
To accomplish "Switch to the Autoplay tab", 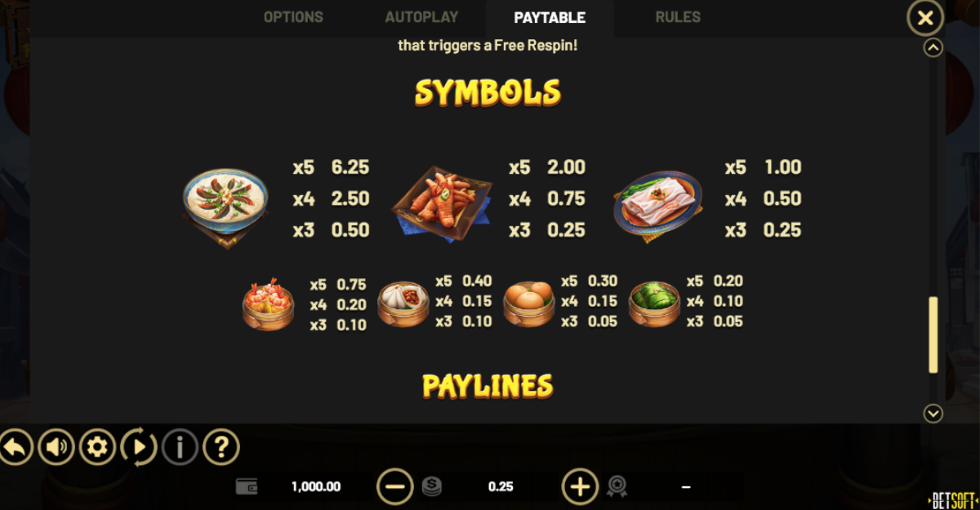I will 421,17.
